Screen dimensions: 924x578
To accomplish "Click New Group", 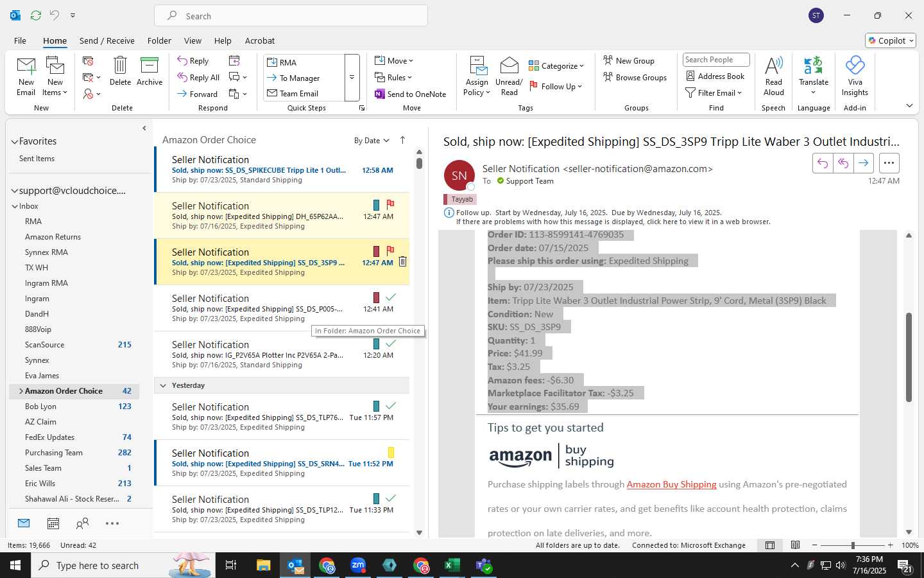I will [629, 60].
